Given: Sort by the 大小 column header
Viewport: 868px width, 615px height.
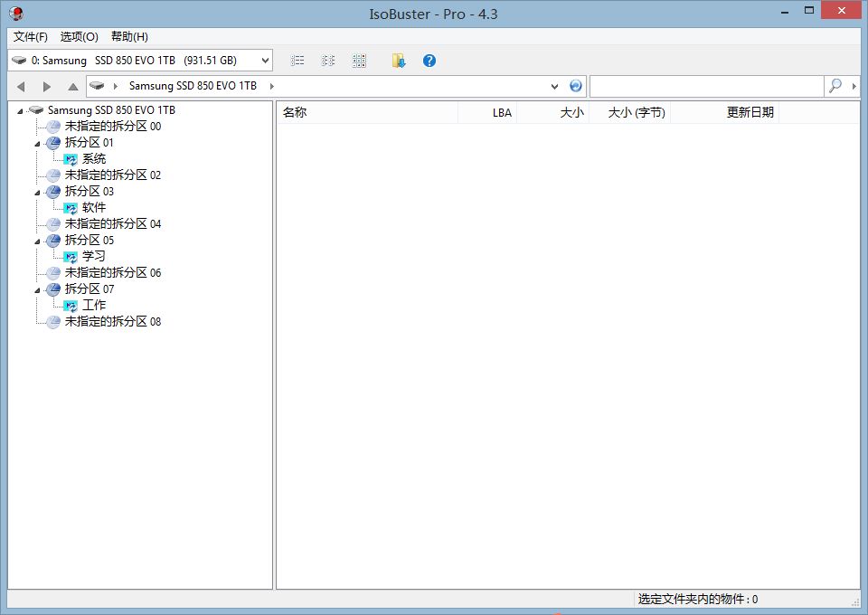Looking at the screenshot, I should pyautogui.click(x=552, y=112).
